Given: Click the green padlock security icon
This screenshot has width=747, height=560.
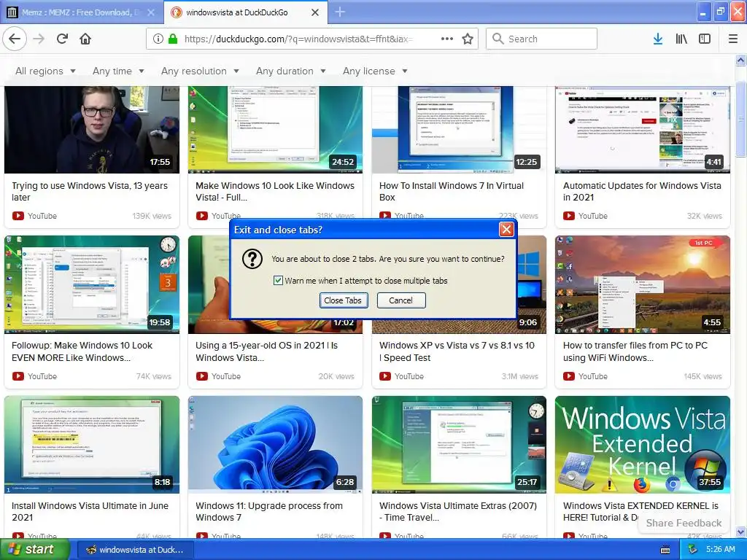Looking at the screenshot, I should click(x=173, y=39).
